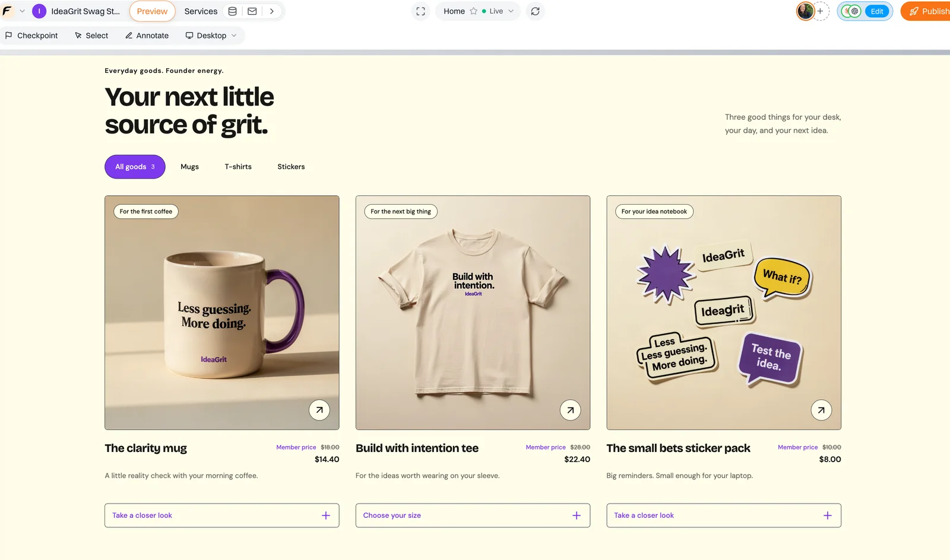Select the All goods filter
Viewport: 950px width, 560px height.
(x=135, y=167)
